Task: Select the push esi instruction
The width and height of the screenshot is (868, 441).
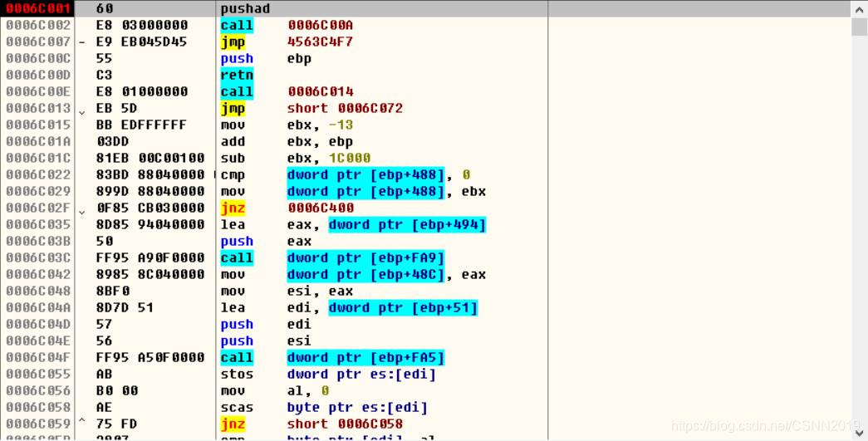Action: point(266,341)
